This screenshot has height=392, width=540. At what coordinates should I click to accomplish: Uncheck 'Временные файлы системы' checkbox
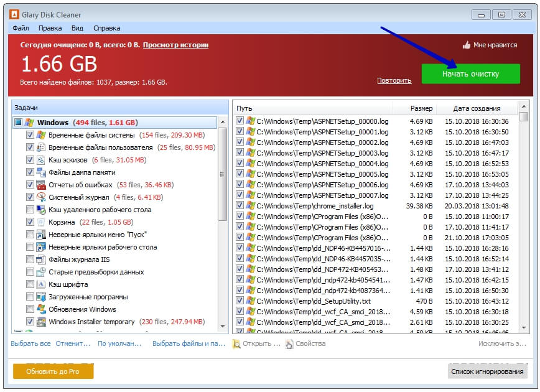click(x=30, y=135)
